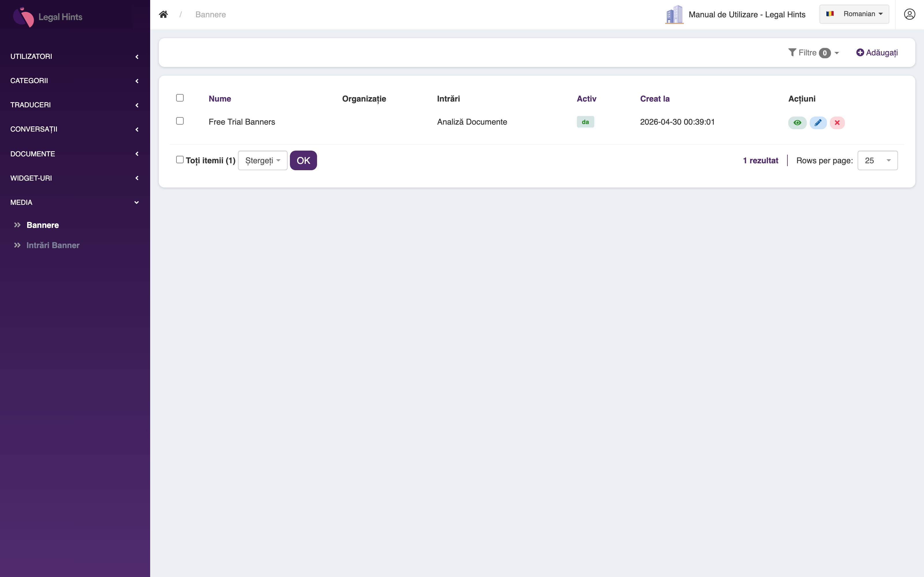Confirm bulk action with OK button

[303, 161]
